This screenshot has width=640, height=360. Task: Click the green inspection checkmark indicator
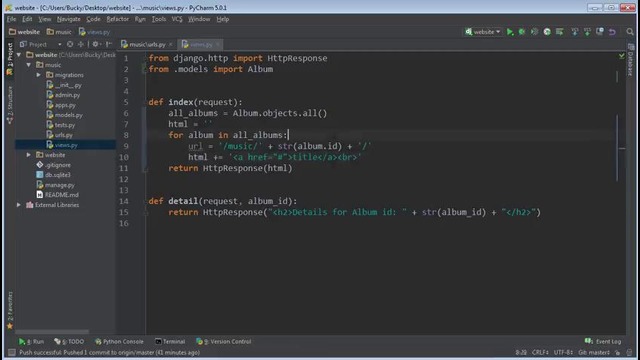621,56
